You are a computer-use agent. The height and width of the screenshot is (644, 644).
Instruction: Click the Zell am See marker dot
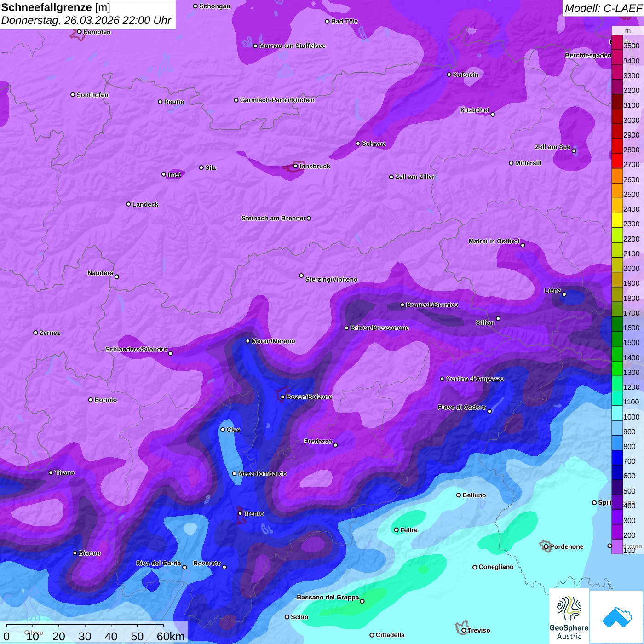coord(574,151)
